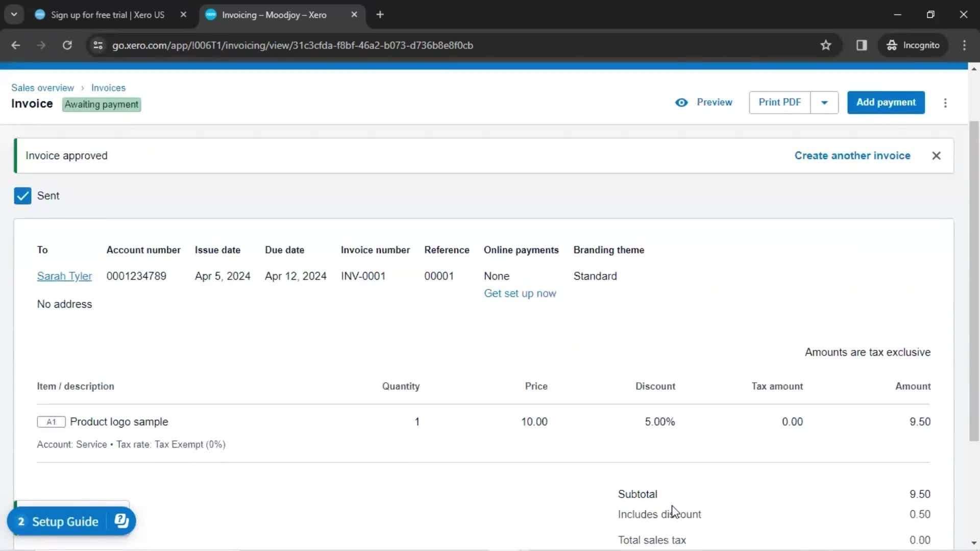Screen dimensions: 980x551
Task: Click the help chat icon in Setup Guide
Action: (x=121, y=521)
